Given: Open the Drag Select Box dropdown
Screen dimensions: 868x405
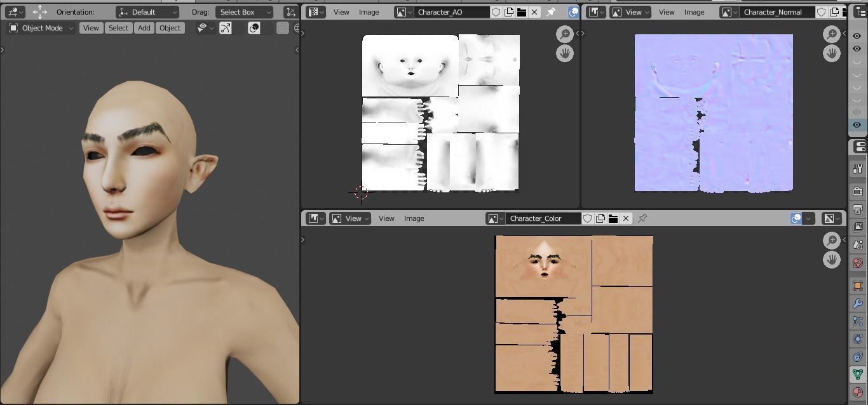Looking at the screenshot, I should coord(245,12).
